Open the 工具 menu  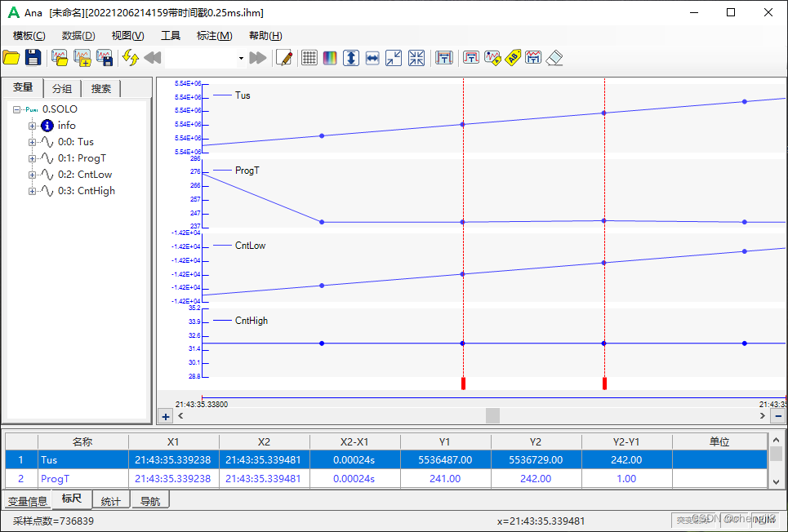[171, 36]
